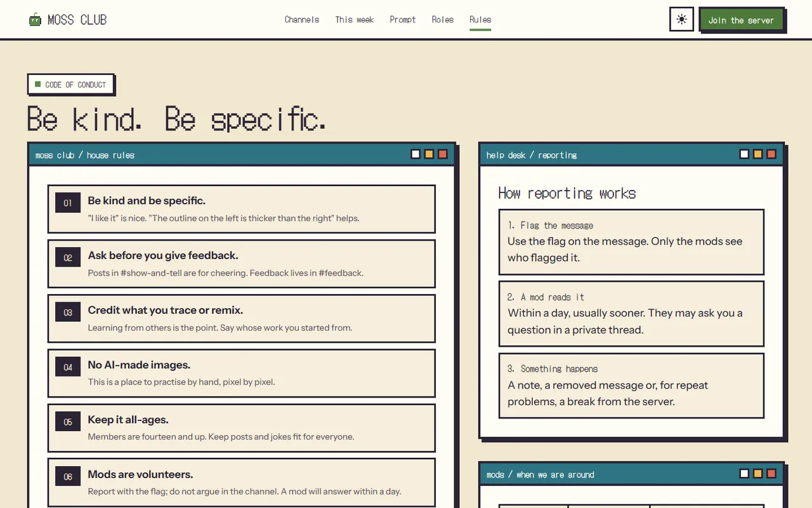Open the Prompt nav item
This screenshot has height=508, width=812.
click(x=403, y=20)
